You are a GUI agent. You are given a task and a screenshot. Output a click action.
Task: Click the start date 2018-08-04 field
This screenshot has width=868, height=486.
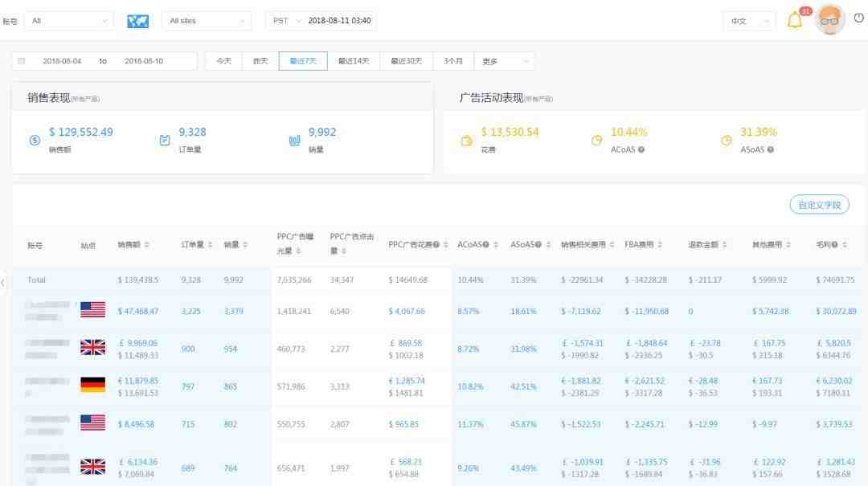tap(62, 61)
